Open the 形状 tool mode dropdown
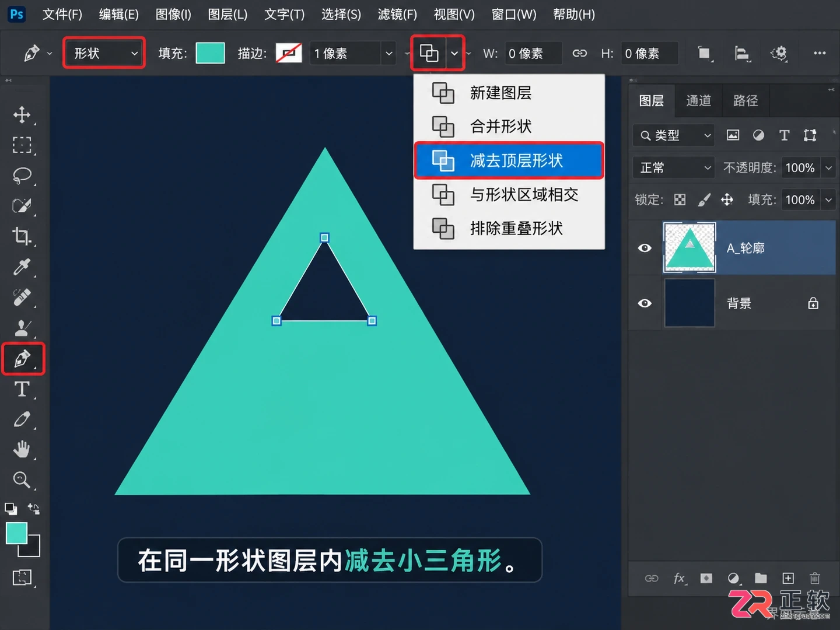Viewport: 840px width, 630px height. coord(104,53)
